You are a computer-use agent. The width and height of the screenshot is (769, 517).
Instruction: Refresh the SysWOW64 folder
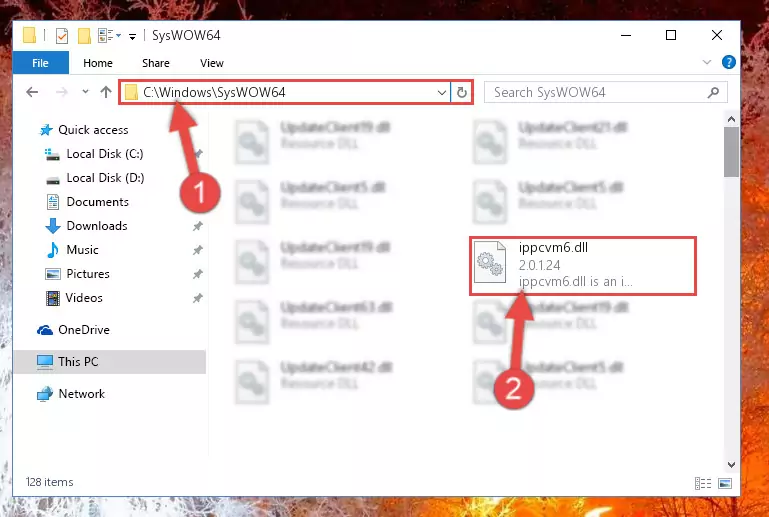[x=461, y=92]
